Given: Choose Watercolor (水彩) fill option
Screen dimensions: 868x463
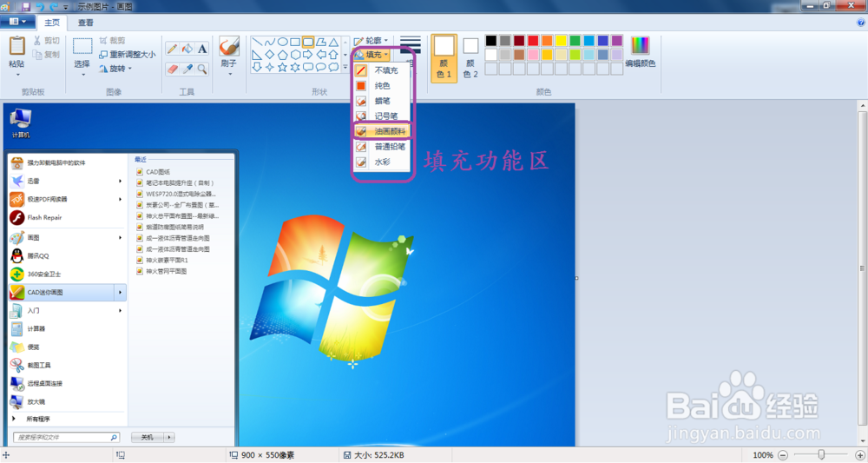Looking at the screenshot, I should click(x=382, y=162).
